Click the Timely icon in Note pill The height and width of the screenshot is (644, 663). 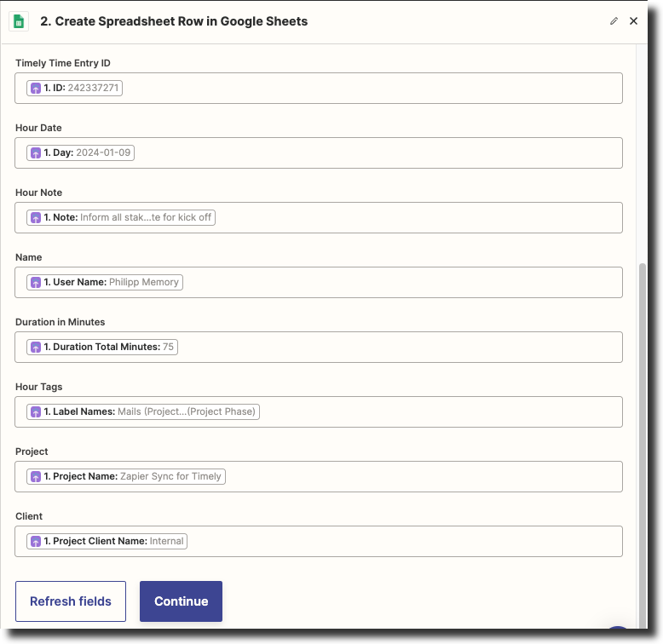35,218
